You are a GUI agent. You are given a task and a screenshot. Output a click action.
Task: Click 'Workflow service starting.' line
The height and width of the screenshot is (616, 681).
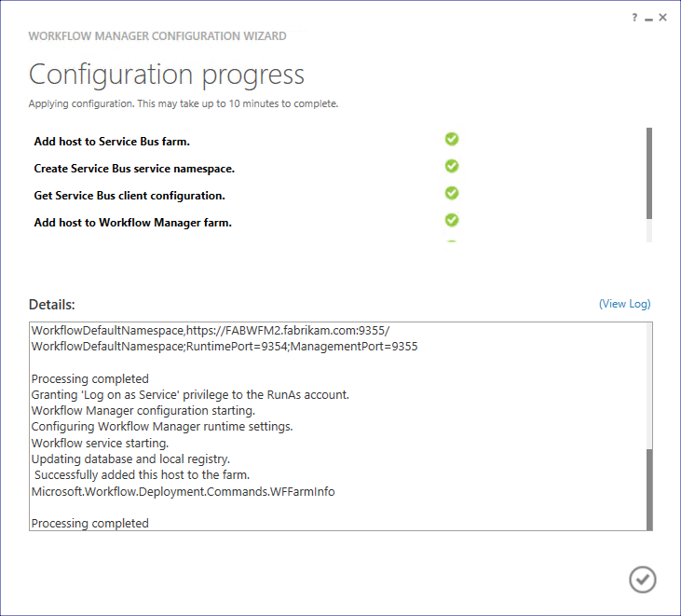pyautogui.click(x=100, y=443)
